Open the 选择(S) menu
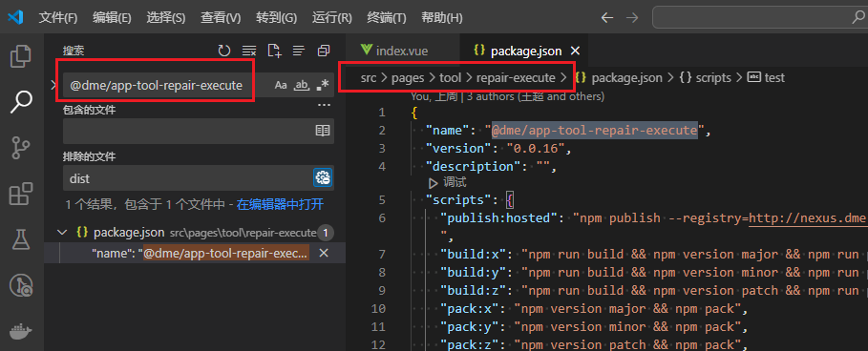This screenshot has width=868, height=351. pos(166,18)
